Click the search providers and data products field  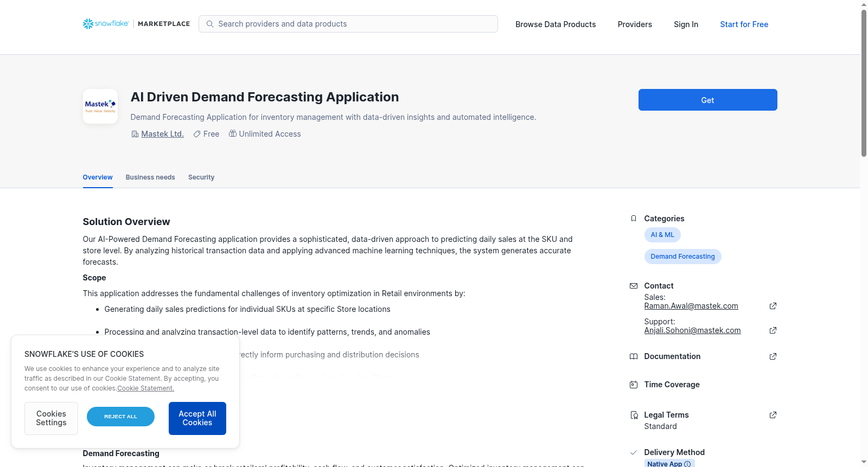pos(348,24)
